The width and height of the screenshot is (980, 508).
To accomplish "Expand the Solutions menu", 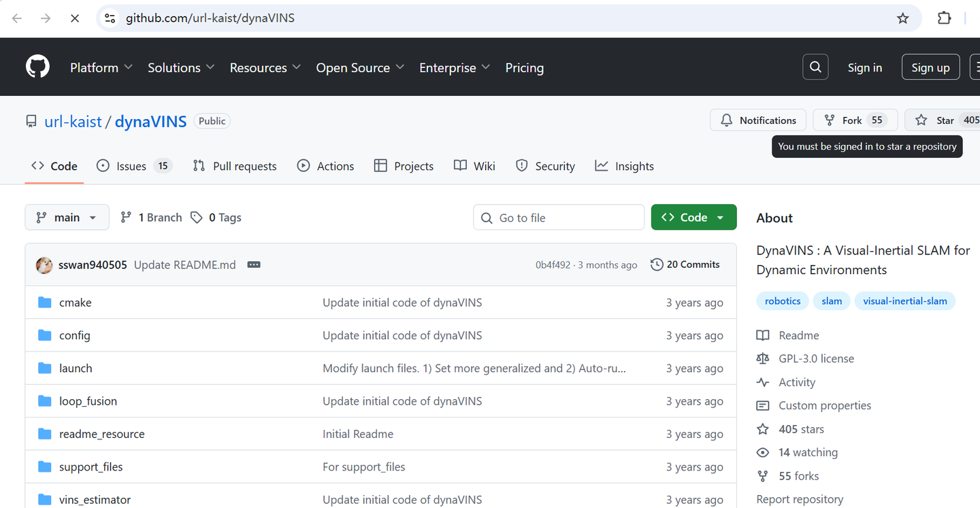I will [181, 67].
